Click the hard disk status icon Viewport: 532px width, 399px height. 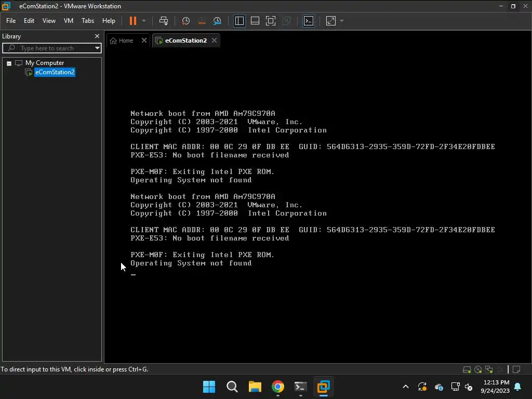pos(467,369)
